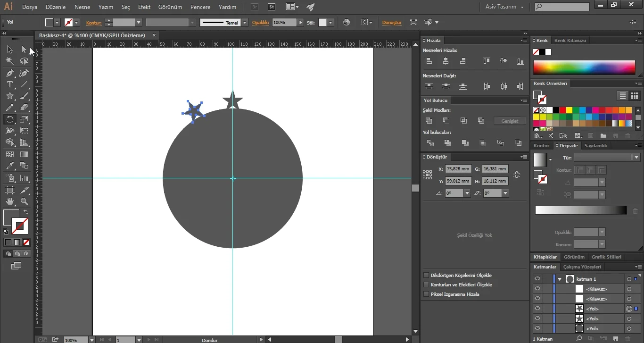Click Minus Front shape mode icon
Screen dimensions: 644x343
[x=446, y=121]
